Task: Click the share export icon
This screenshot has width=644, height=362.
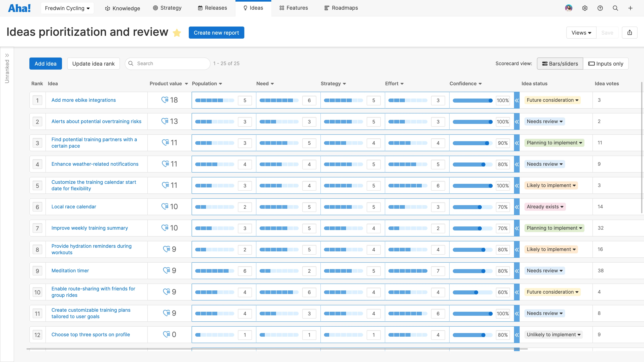Action: click(x=630, y=32)
